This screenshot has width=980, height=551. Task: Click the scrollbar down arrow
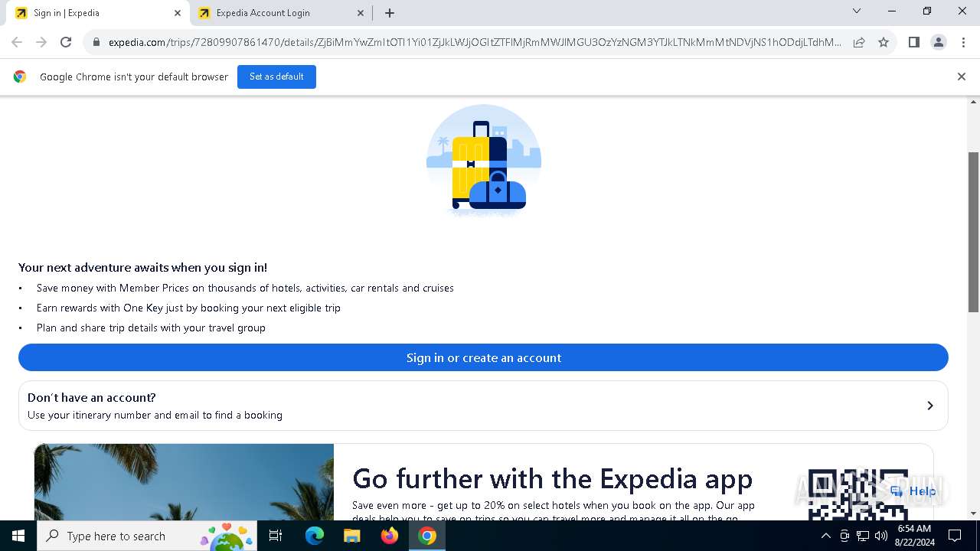pyautogui.click(x=974, y=514)
